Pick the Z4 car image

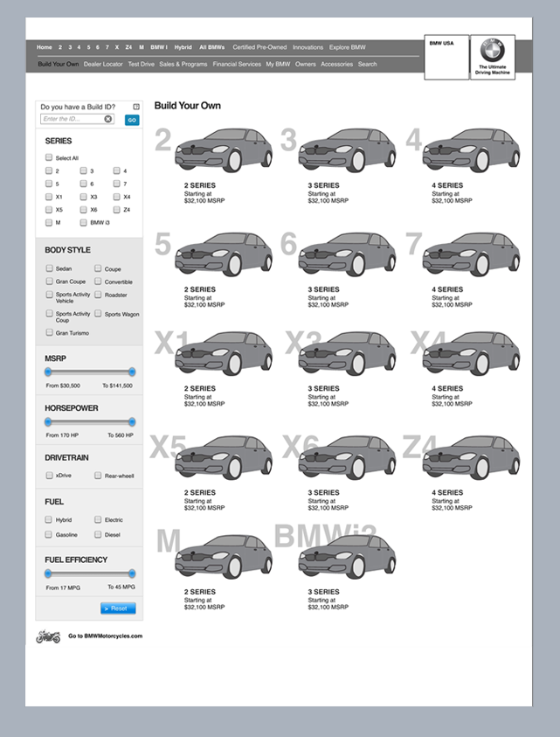471,457
